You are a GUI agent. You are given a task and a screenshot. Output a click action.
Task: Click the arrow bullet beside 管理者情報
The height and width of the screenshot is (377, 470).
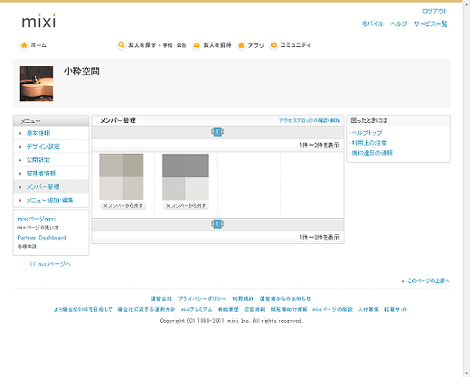(20, 174)
